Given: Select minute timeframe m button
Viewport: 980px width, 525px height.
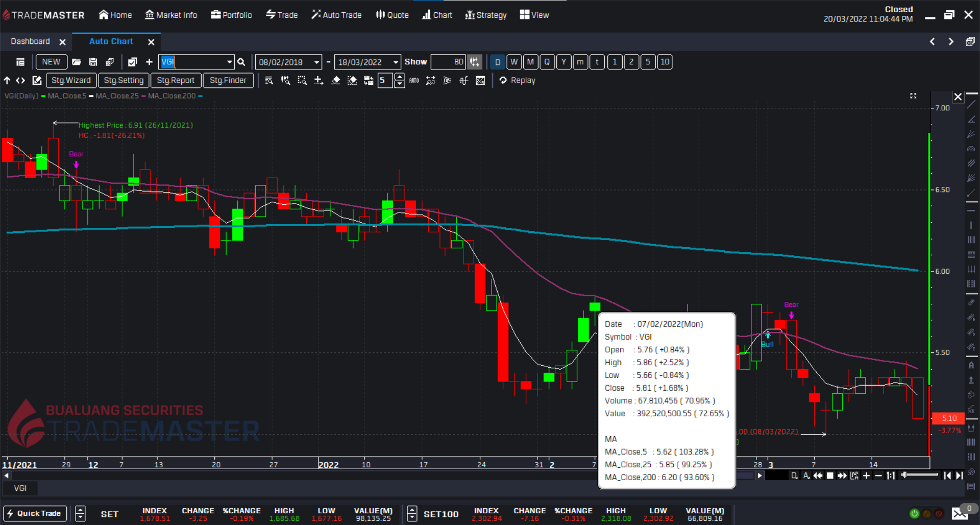Looking at the screenshot, I should click(x=580, y=62).
